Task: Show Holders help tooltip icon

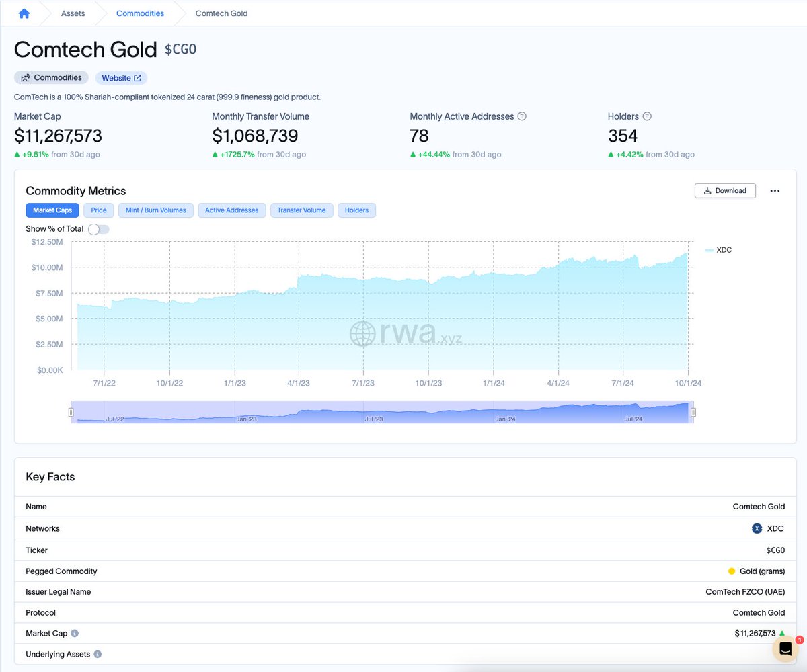Action: click(647, 116)
